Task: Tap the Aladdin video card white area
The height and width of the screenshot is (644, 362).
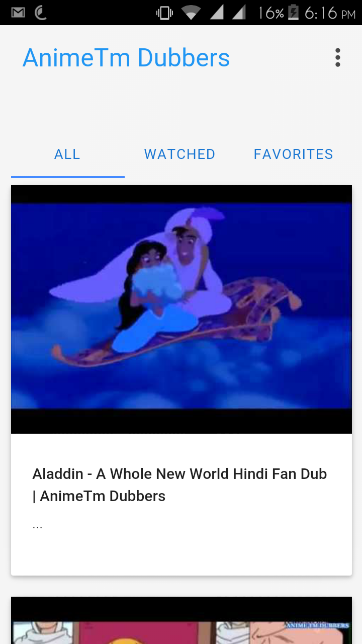Action: pyautogui.click(x=182, y=505)
